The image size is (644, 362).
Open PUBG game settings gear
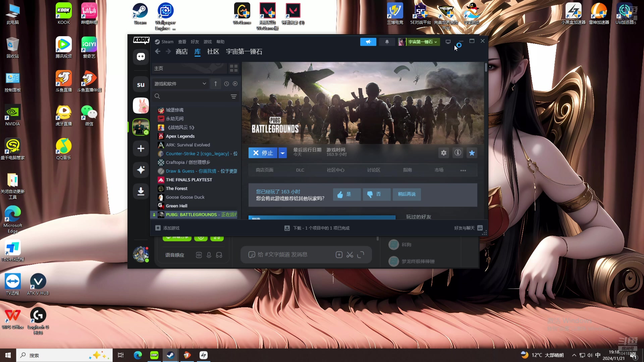[x=444, y=153]
